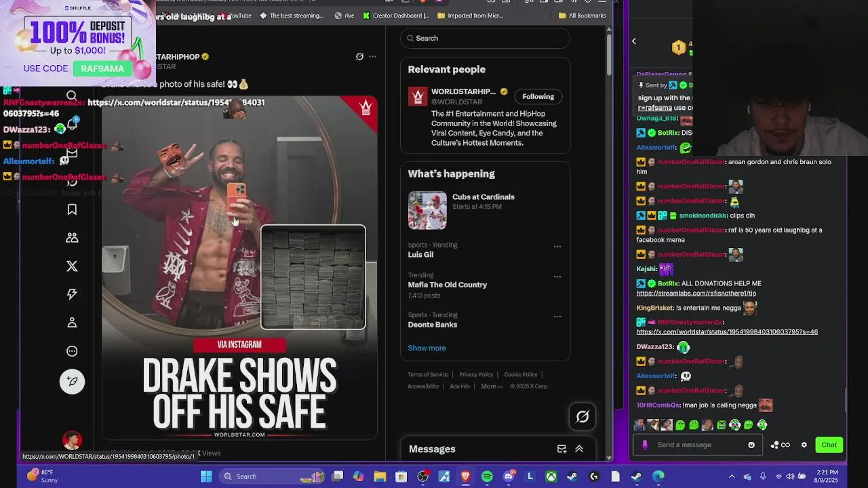The height and width of the screenshot is (488, 868).
Task: Open options for Deonte Banks trend
Action: pos(557,317)
